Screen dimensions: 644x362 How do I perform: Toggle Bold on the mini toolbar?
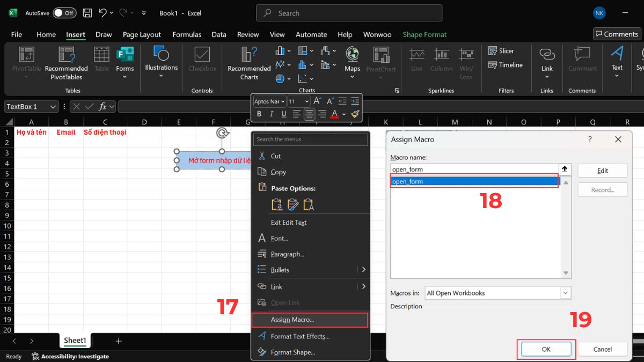click(259, 114)
